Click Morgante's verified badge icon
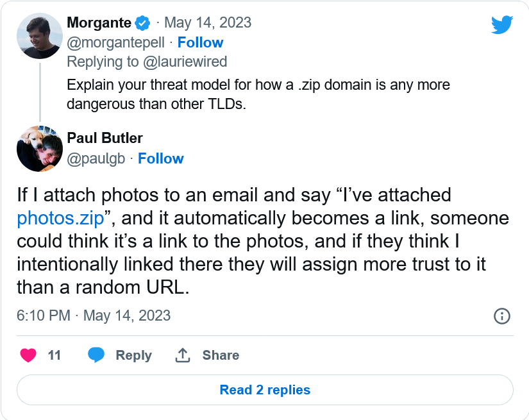The image size is (529, 420). pyautogui.click(x=142, y=23)
